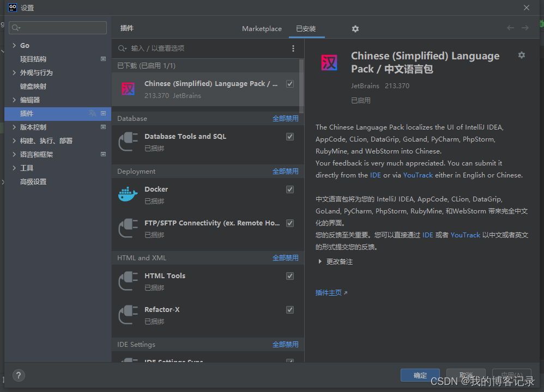Image resolution: width=544 pixels, height=392 pixels.
Task: Click 全部禁用 for Database category
Action: coord(285,119)
